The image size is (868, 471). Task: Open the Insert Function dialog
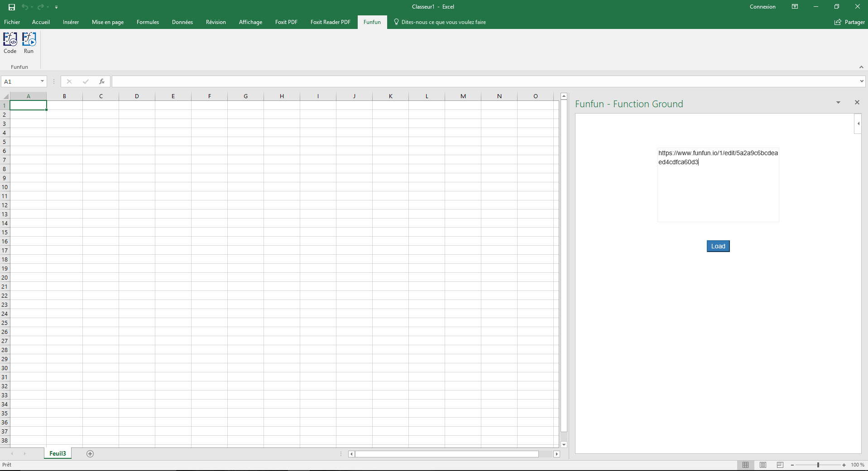point(102,81)
